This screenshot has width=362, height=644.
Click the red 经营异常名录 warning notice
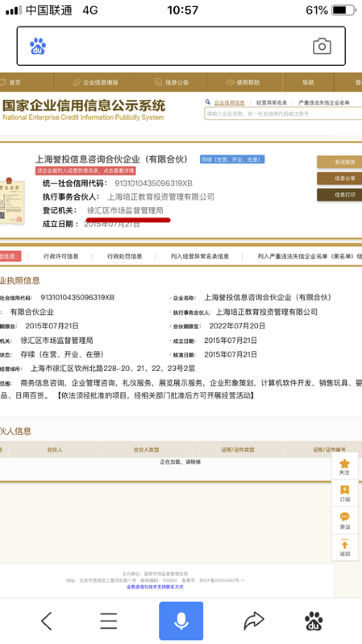[x=86, y=171]
